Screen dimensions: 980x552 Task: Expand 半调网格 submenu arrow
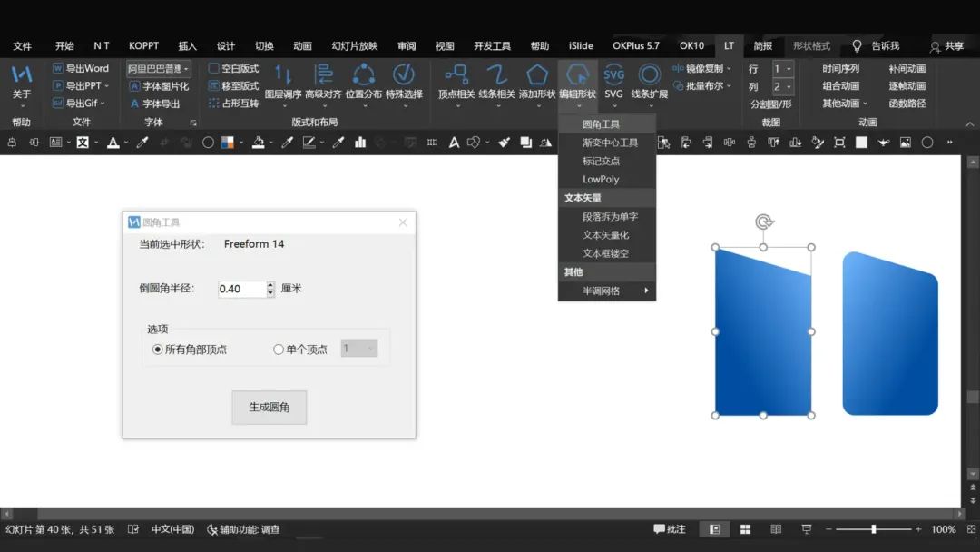(646, 291)
